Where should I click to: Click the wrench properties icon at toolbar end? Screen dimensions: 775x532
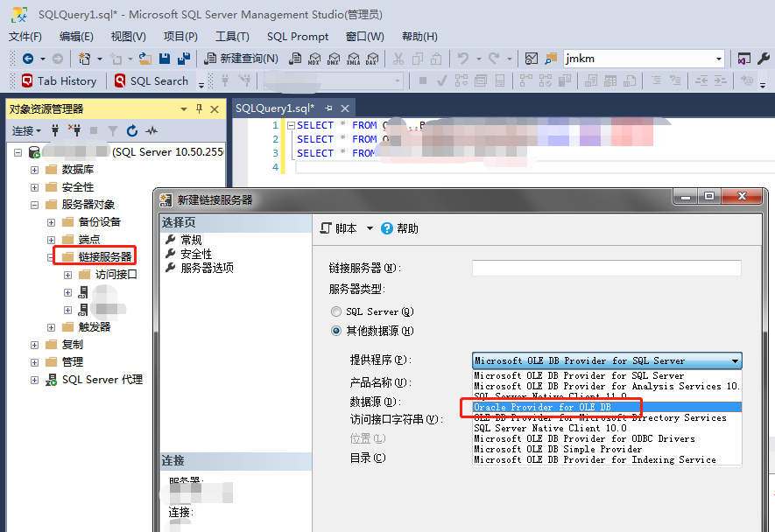point(763,59)
